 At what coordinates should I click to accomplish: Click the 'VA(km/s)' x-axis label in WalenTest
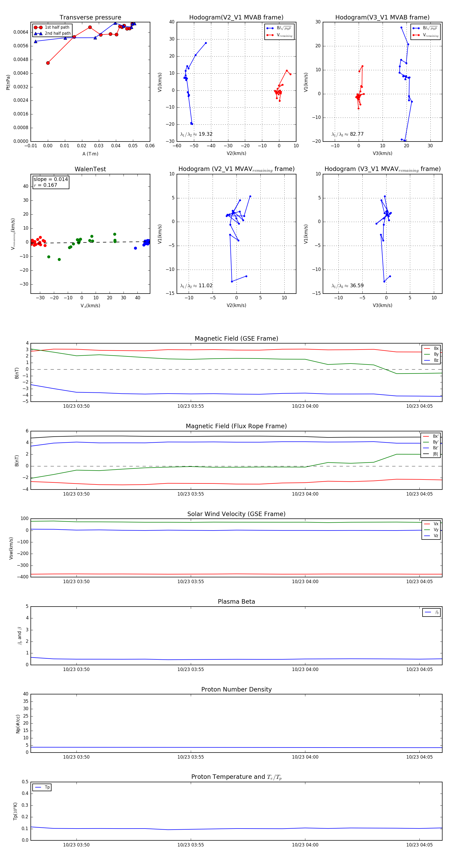[x=90, y=306]
